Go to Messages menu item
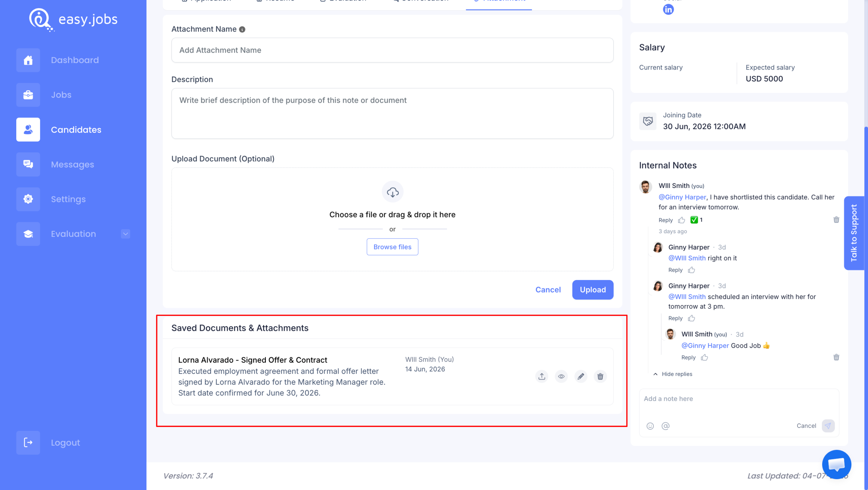868x490 pixels. 73,165
